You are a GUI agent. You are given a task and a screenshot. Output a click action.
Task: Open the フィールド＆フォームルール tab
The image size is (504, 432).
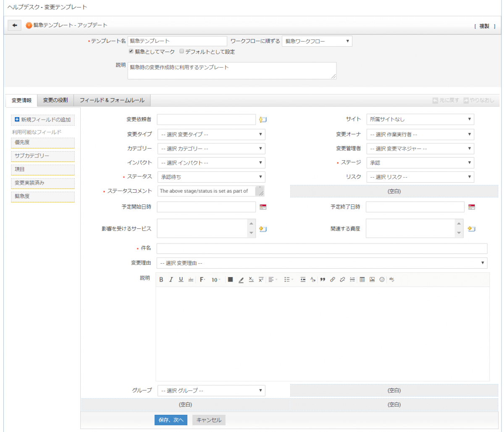click(112, 100)
